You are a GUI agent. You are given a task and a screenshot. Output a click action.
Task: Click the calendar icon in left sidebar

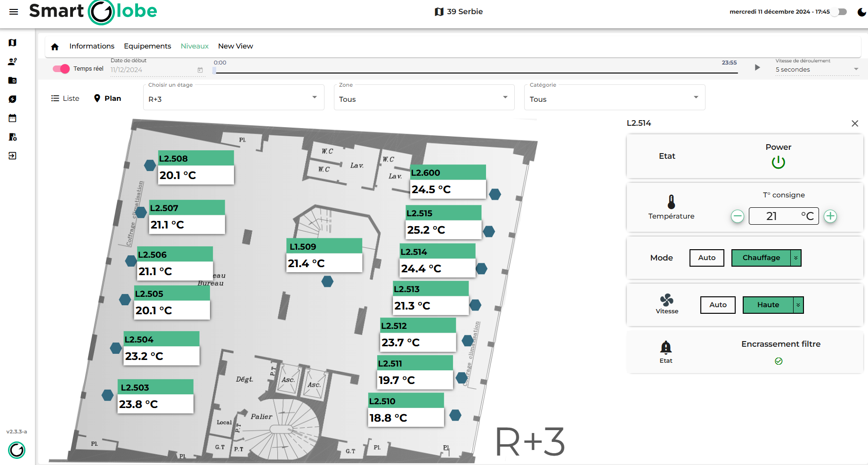[13, 118]
